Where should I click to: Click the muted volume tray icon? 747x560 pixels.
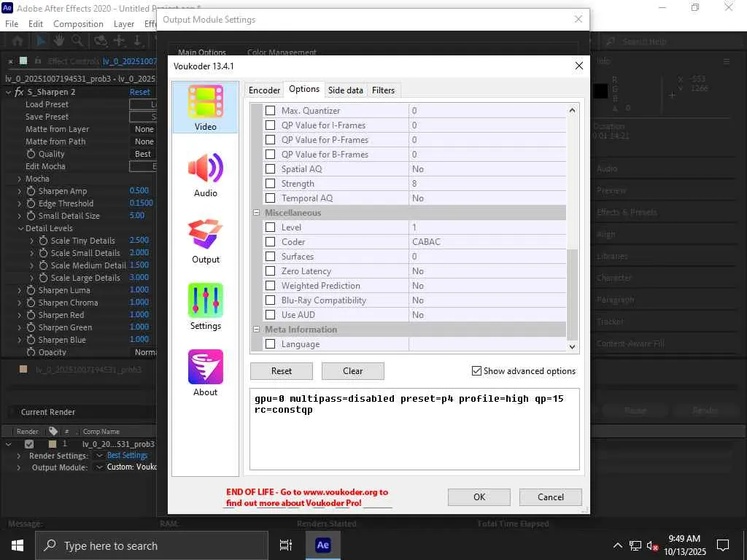coord(652,545)
